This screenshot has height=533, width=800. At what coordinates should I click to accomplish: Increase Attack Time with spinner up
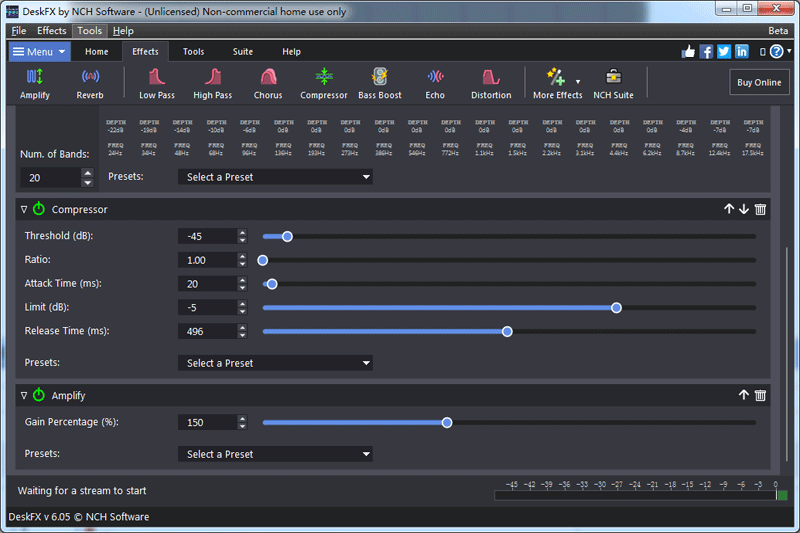click(242, 280)
